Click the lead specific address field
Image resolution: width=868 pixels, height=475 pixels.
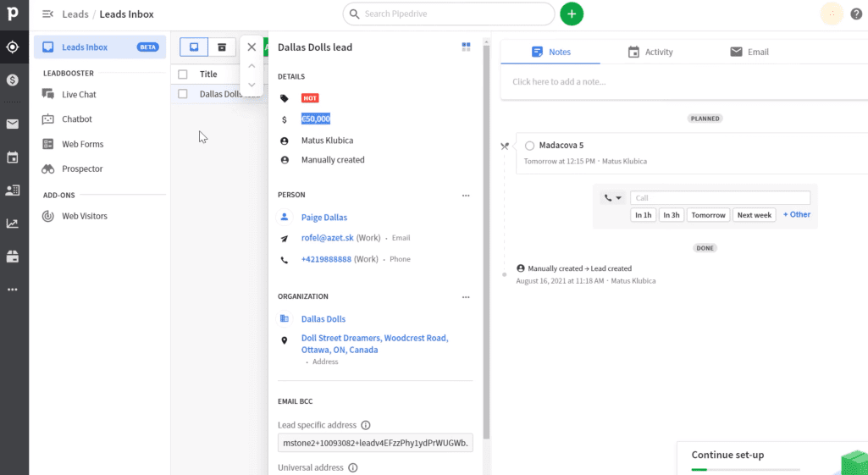pos(375,443)
